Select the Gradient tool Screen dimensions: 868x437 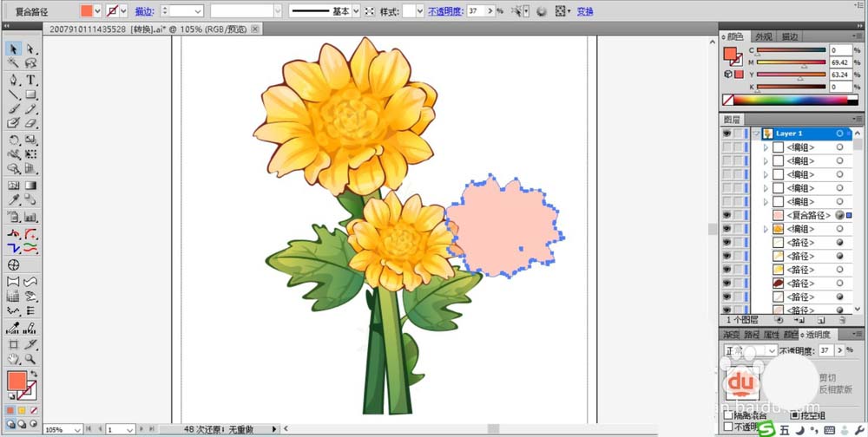tap(30, 186)
